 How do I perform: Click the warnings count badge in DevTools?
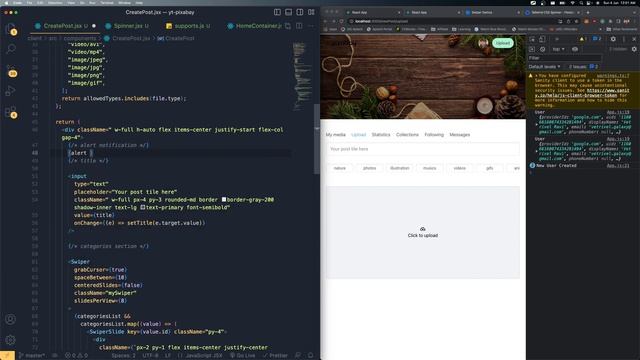point(583,39)
